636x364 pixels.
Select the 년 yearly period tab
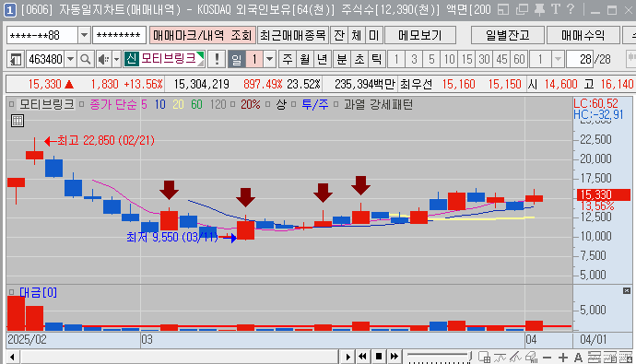coord(322,60)
